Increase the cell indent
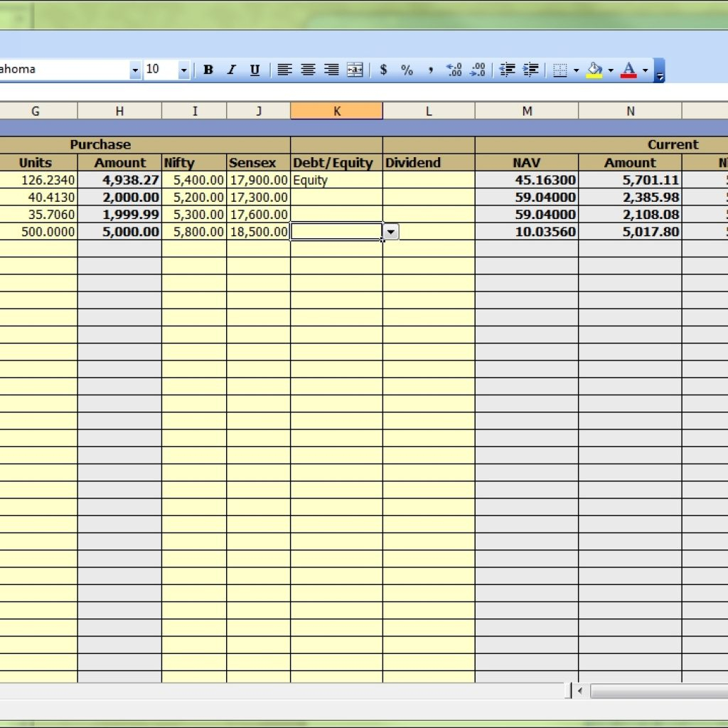The width and height of the screenshot is (728, 728). click(531, 70)
